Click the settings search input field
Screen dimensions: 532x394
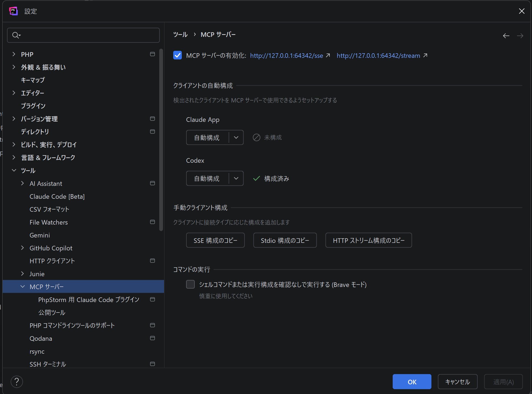tap(89, 35)
